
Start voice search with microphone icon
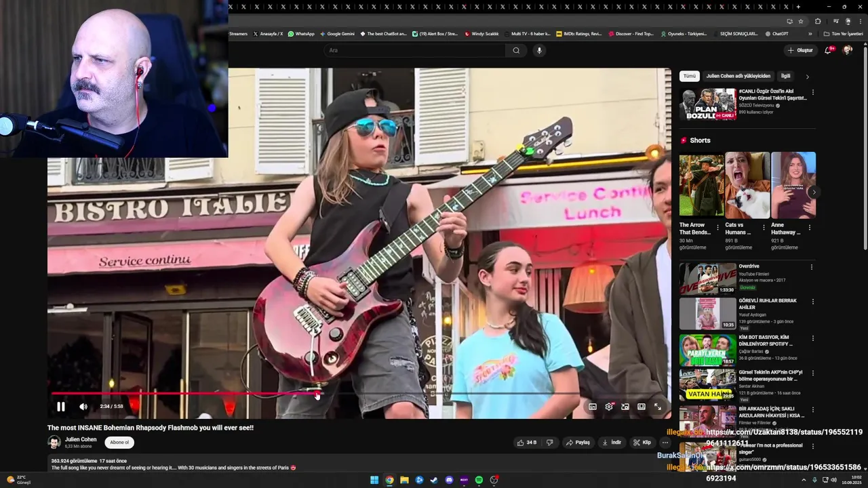click(539, 50)
